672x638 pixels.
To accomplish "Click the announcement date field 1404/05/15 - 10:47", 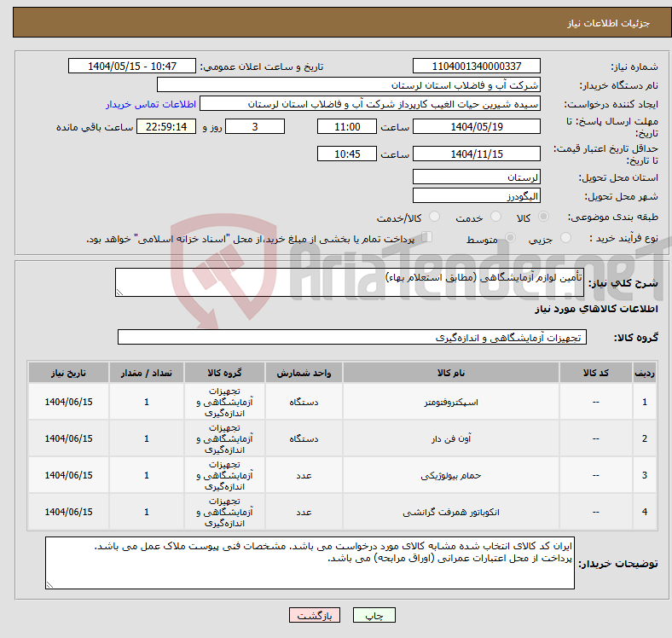I will [x=132, y=66].
